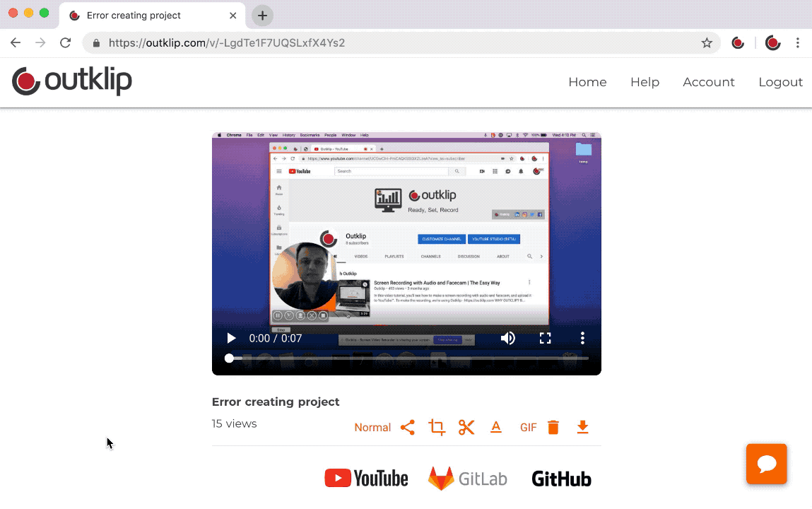Open Chrome three-dot menu
This screenshot has height=509, width=812.
pyautogui.click(x=797, y=43)
